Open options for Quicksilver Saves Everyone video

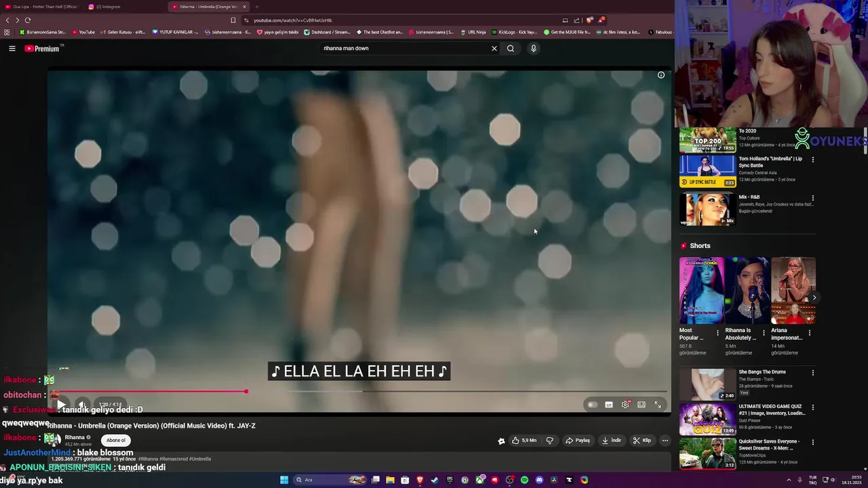click(x=813, y=443)
